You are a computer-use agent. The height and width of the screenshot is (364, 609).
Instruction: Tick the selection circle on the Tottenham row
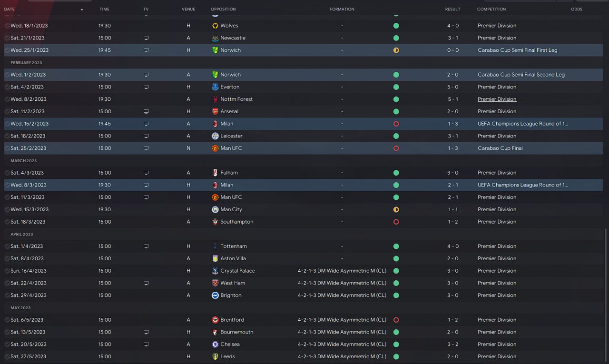pos(7,246)
